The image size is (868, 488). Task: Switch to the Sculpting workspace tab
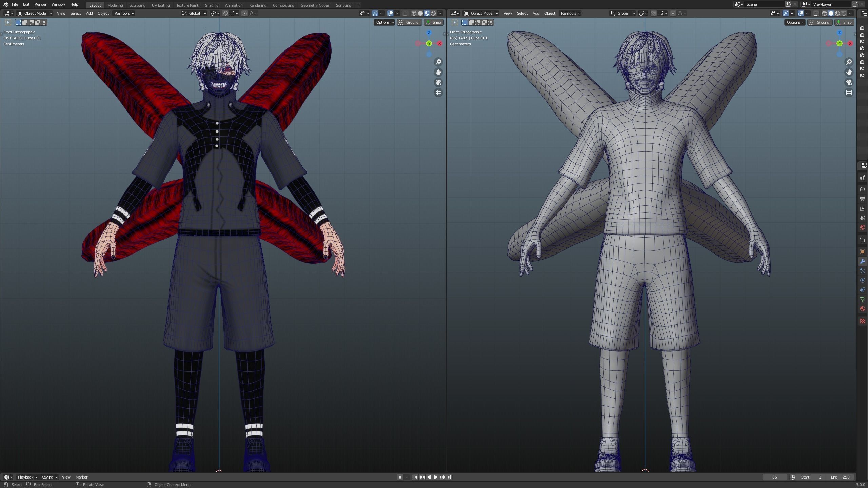[x=137, y=5]
